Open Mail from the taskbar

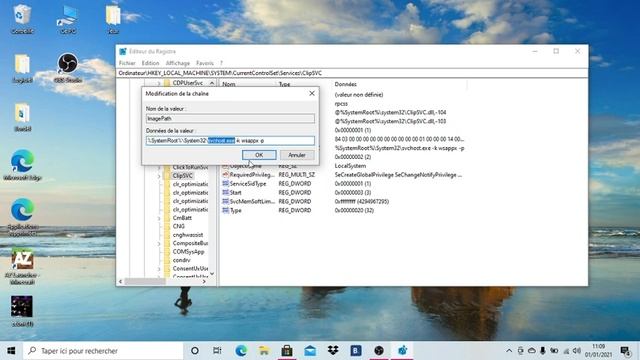coord(310,351)
